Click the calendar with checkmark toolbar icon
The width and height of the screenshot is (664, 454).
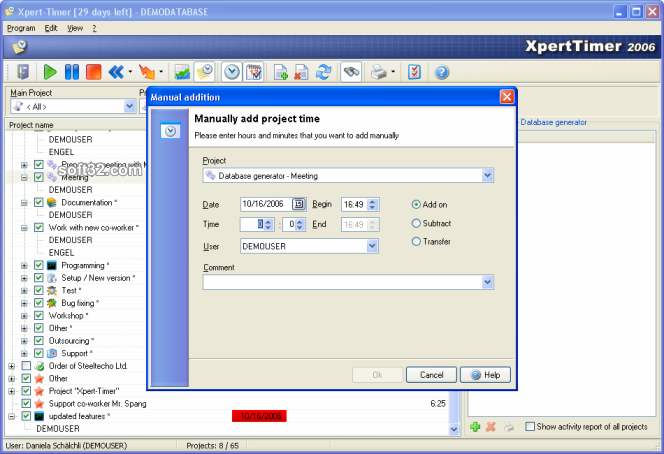[x=255, y=72]
